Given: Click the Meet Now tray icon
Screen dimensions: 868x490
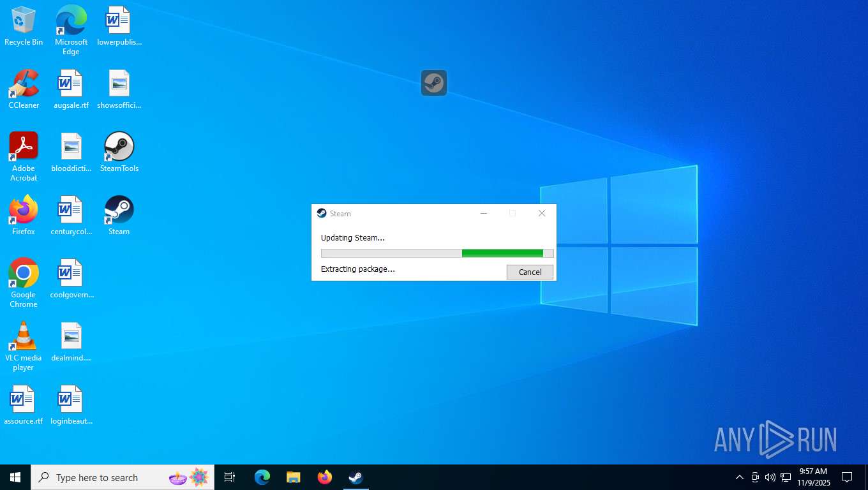Looking at the screenshot, I should tap(755, 477).
